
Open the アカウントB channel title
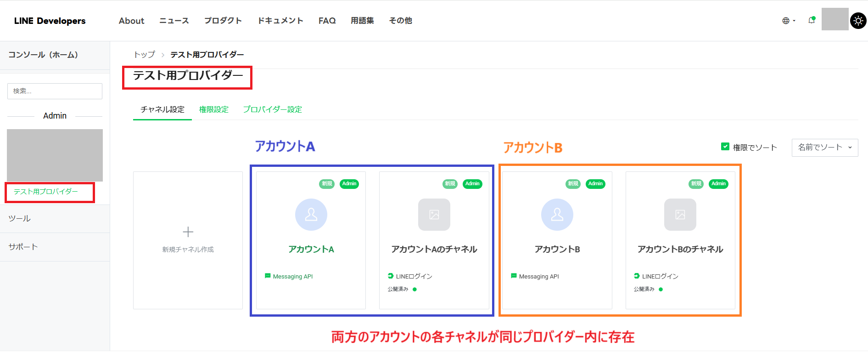coord(557,249)
